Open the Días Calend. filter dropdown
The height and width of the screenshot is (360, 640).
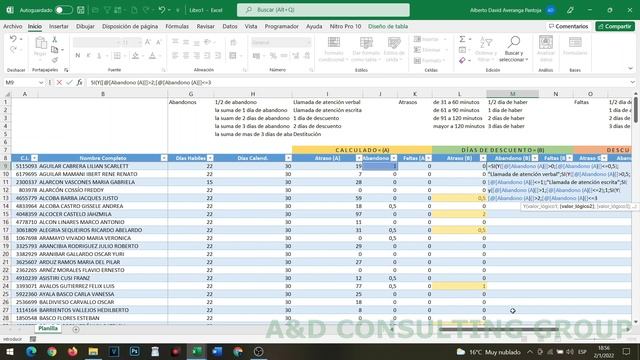tap(288, 158)
